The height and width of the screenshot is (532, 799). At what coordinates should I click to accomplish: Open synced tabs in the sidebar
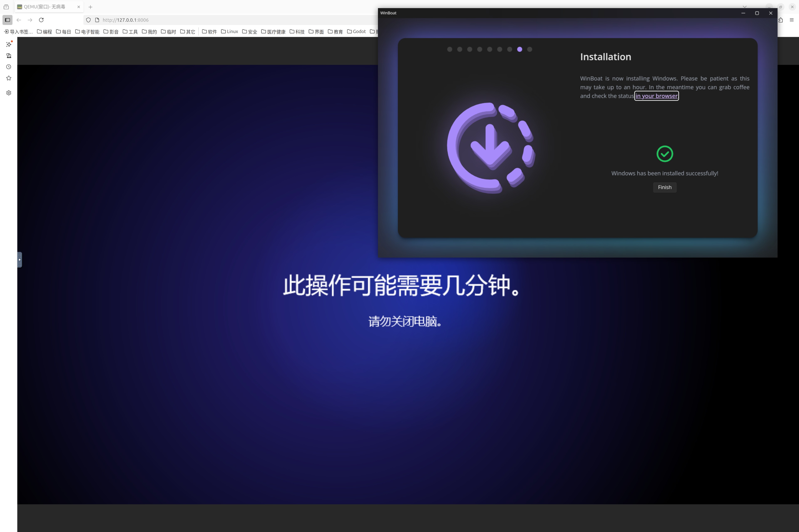point(9,56)
